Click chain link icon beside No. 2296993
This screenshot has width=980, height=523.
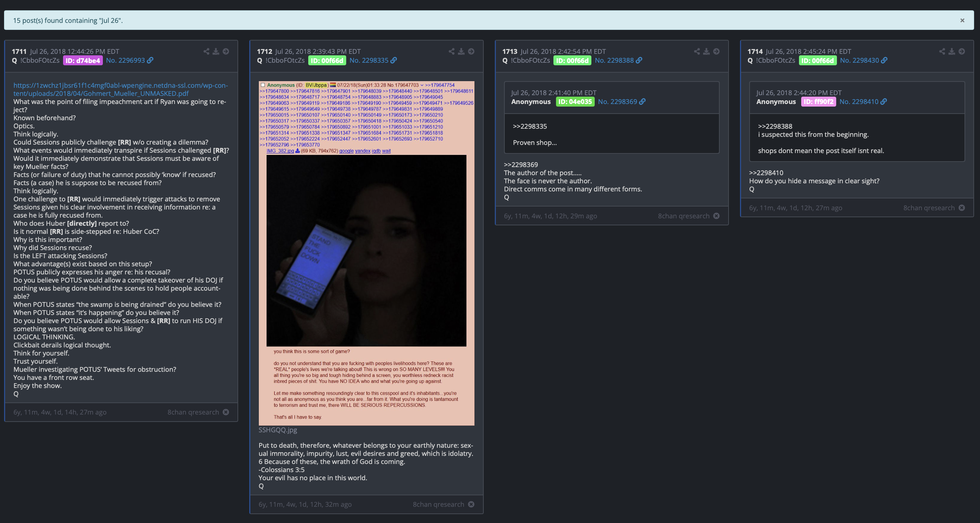150,60
